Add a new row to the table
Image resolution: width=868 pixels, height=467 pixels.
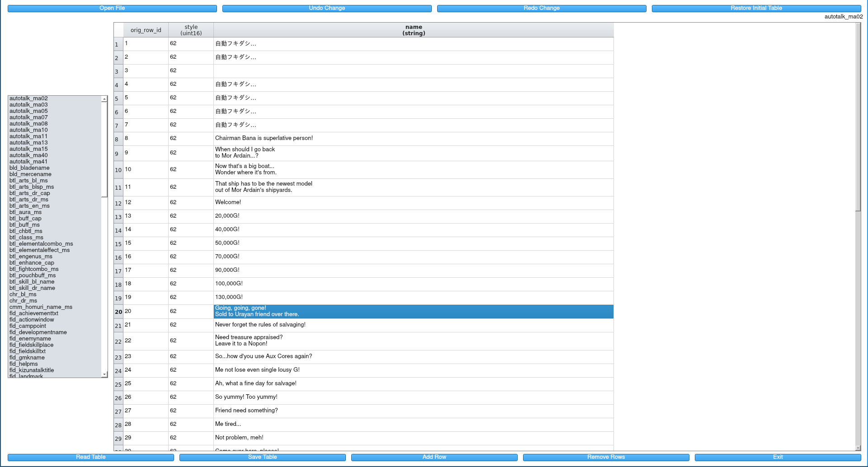434,457
